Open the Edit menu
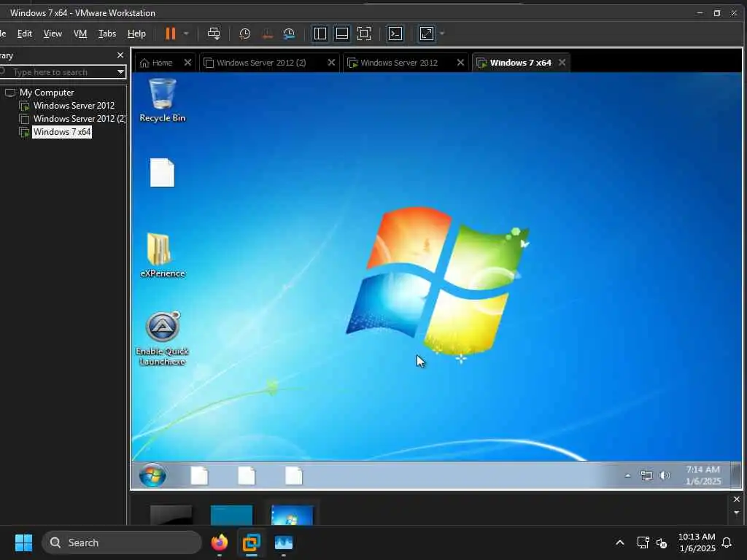Screen dimensions: 747x560 click(25, 34)
